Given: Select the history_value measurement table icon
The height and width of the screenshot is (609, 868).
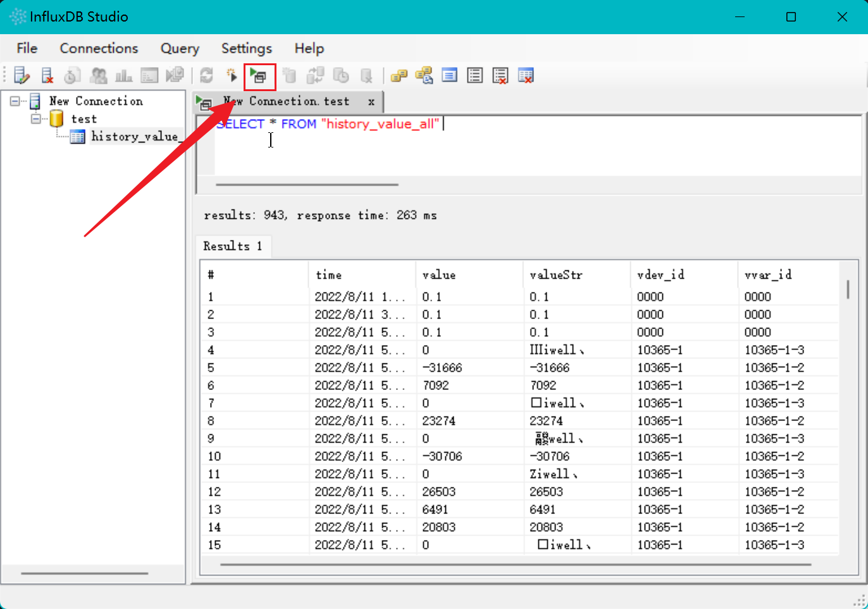Looking at the screenshot, I should (x=78, y=136).
